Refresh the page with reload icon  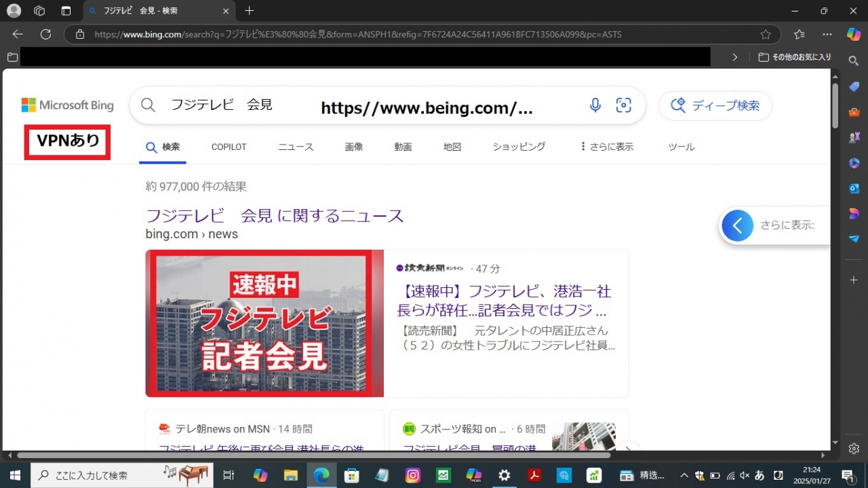[x=45, y=34]
